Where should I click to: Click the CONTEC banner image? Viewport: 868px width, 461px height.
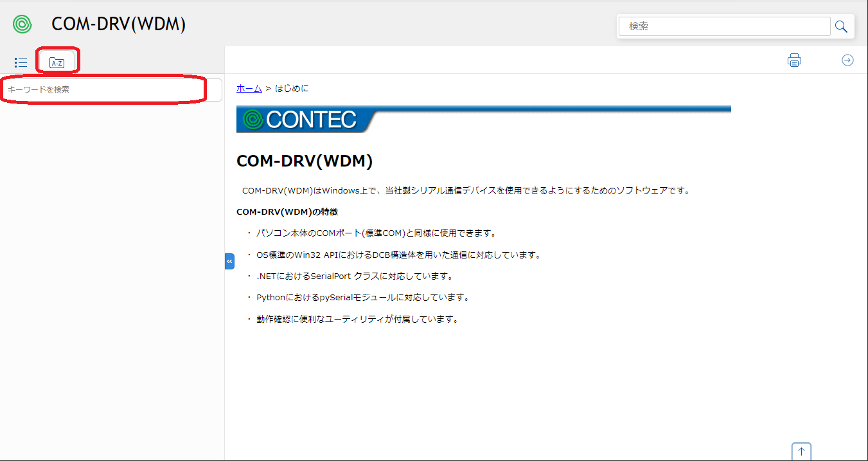click(x=484, y=119)
